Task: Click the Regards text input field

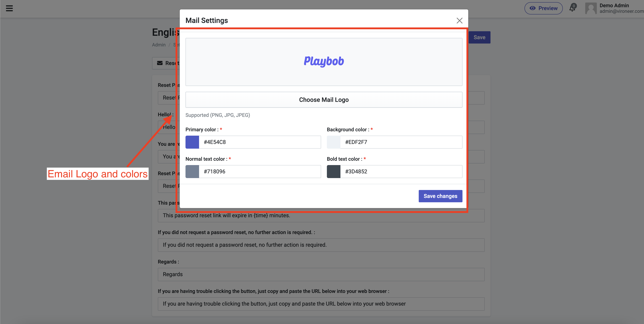Action: click(321, 274)
